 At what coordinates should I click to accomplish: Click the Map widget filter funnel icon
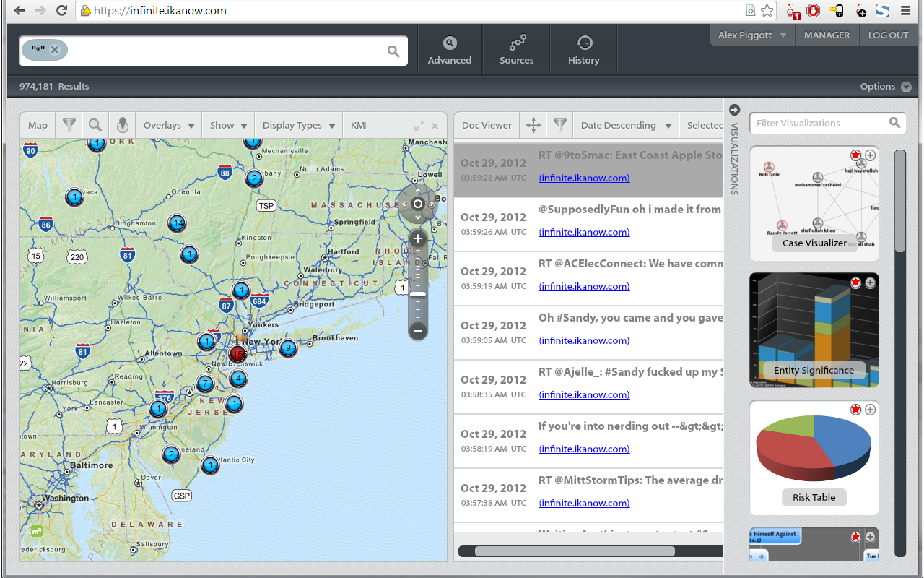tap(69, 125)
